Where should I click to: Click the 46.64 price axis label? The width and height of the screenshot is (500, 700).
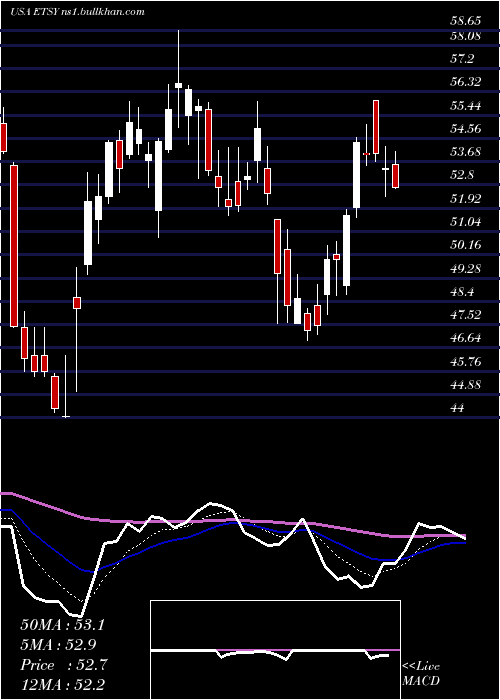coord(466,338)
